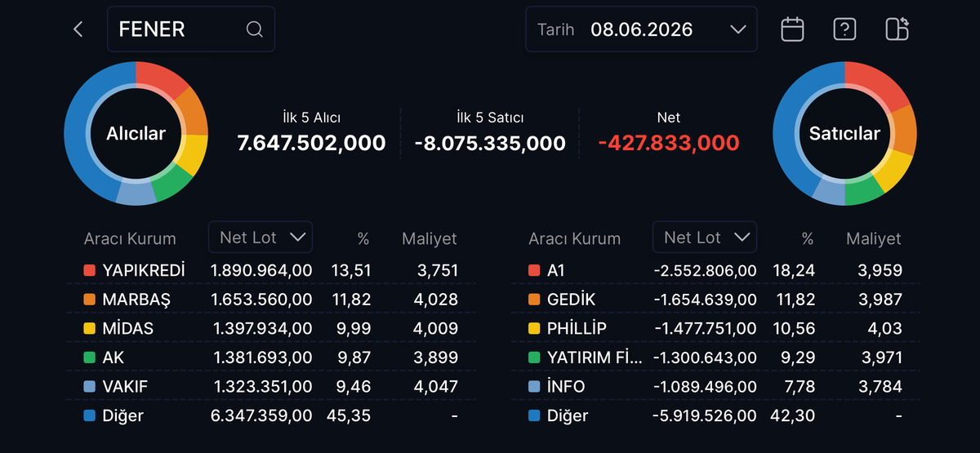Viewport: 980px width, 453px height.
Task: Click the green AK color swatch
Action: point(89,358)
